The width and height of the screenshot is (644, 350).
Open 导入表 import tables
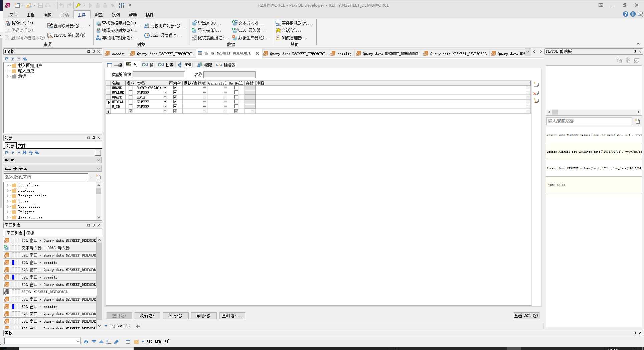click(x=206, y=30)
